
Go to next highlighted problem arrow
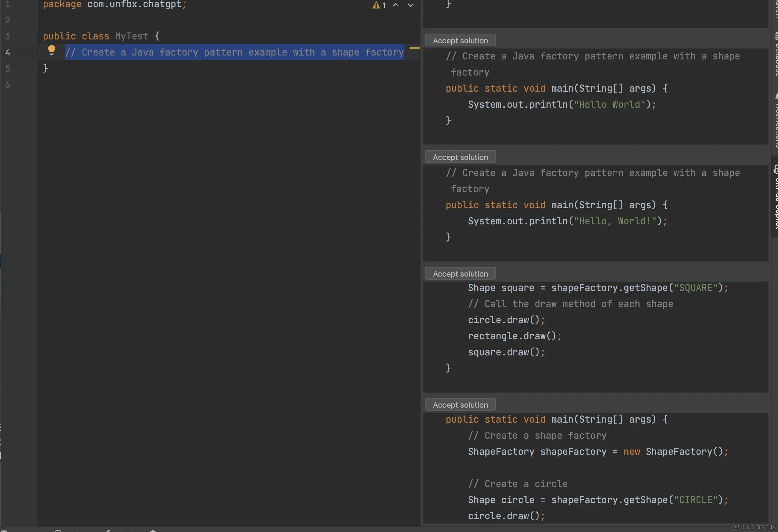point(410,5)
